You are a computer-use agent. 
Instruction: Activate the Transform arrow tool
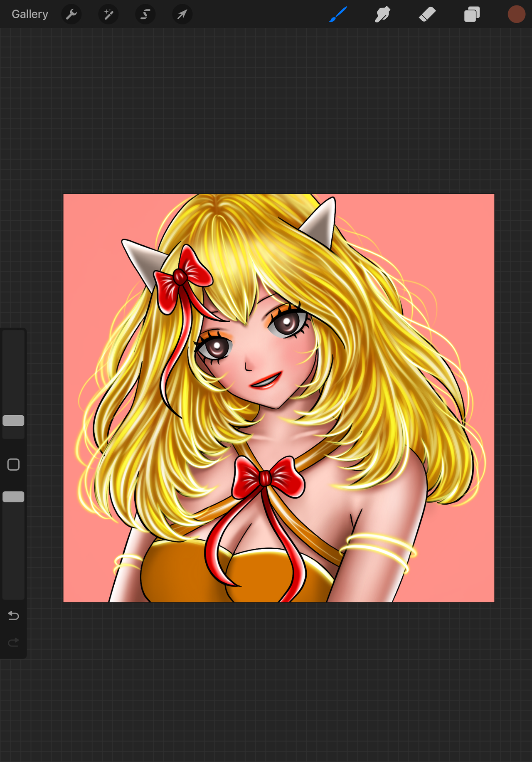(x=182, y=15)
